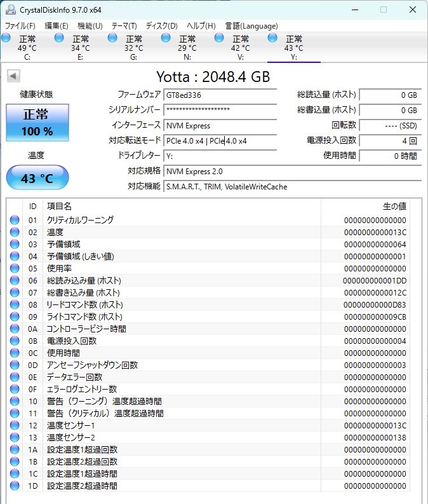The image size is (428, 504).
Task: Click status icon for コントローラービジー時間 row
Action: pyautogui.click(x=15, y=329)
